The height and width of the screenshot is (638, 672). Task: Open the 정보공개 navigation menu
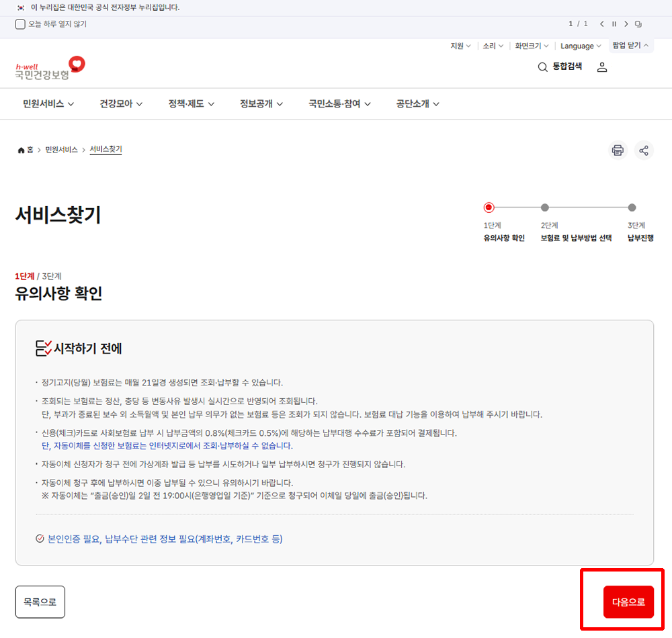pos(259,104)
